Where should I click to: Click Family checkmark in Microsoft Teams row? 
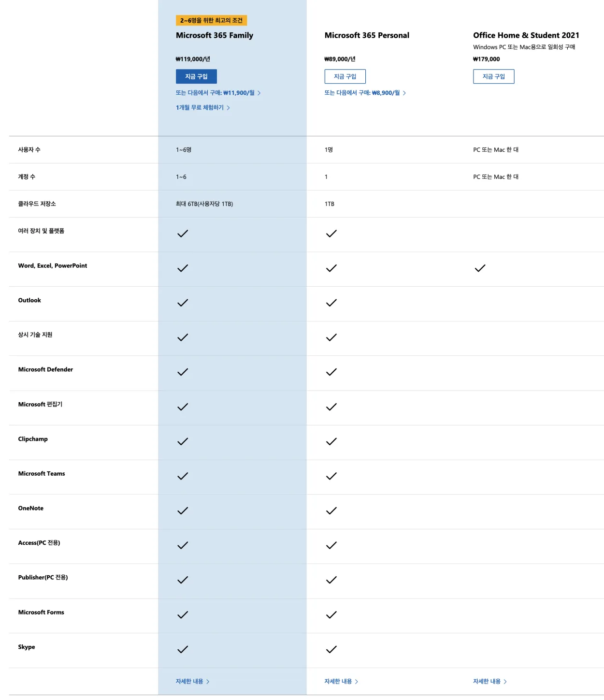point(183,477)
